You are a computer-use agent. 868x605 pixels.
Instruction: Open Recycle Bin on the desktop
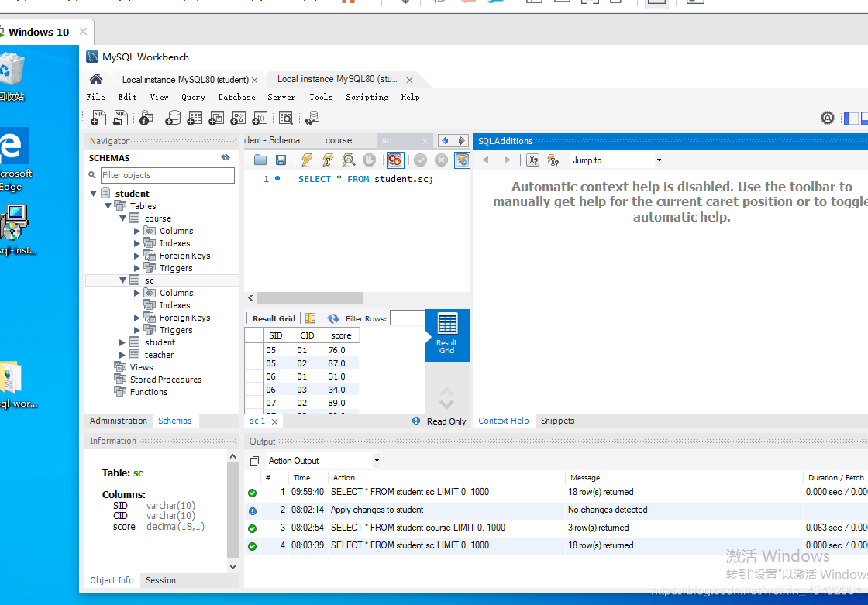(12, 77)
